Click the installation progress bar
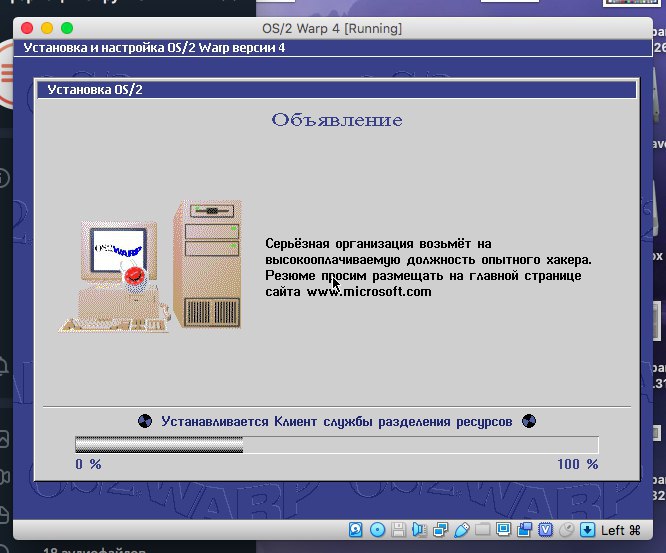666x553 pixels. pyautogui.click(x=337, y=445)
